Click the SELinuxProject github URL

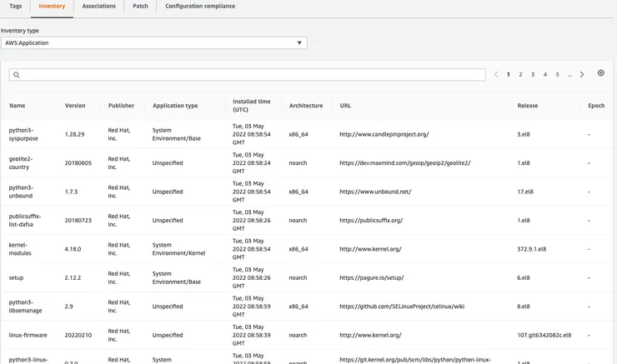[402, 307]
